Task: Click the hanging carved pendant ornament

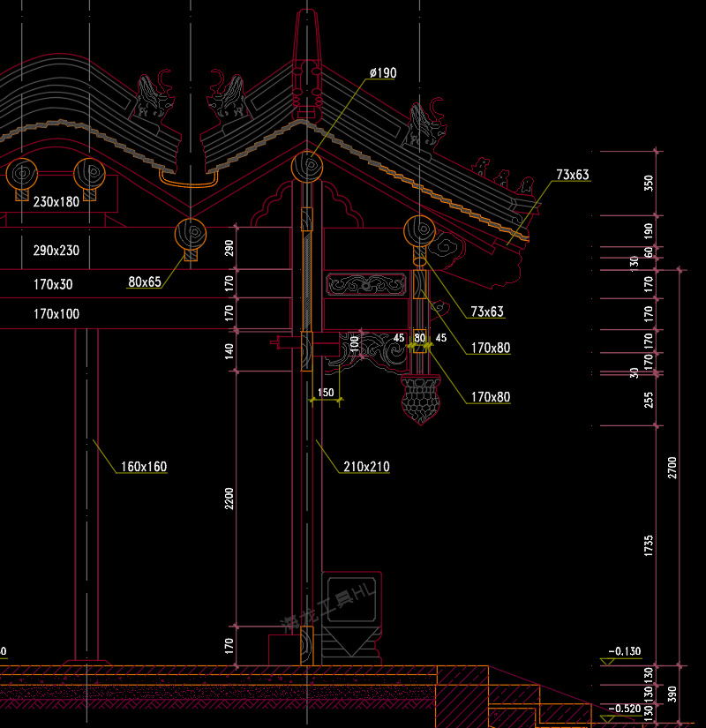Action: coord(421,399)
